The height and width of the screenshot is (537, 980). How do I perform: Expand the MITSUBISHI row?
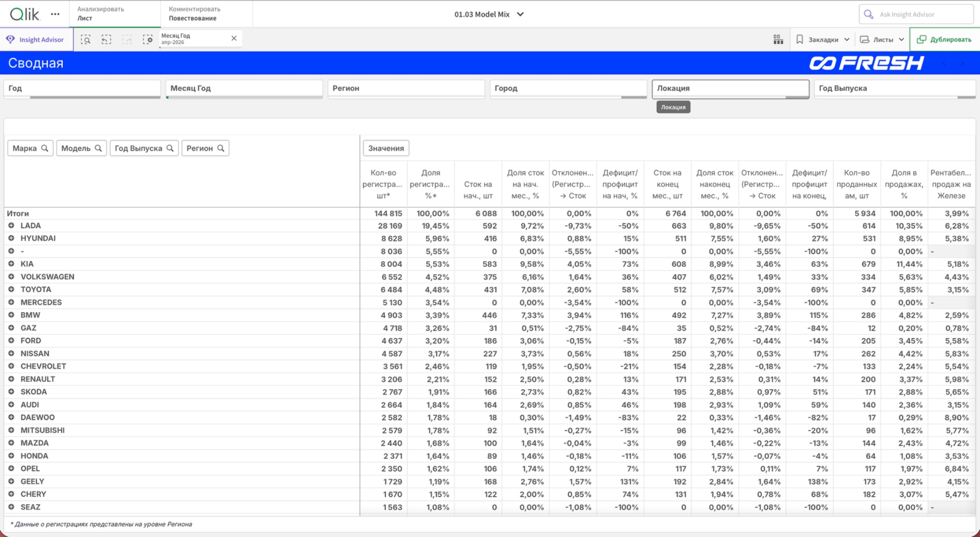click(x=11, y=430)
